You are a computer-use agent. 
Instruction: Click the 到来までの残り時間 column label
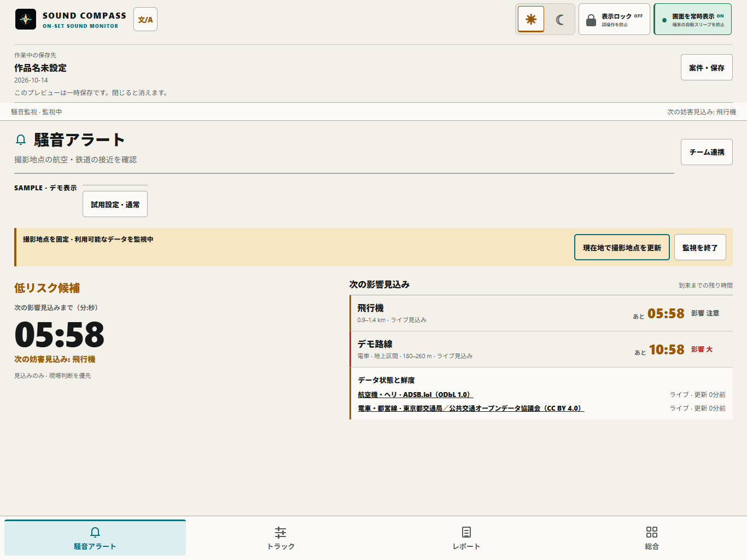pyautogui.click(x=705, y=285)
